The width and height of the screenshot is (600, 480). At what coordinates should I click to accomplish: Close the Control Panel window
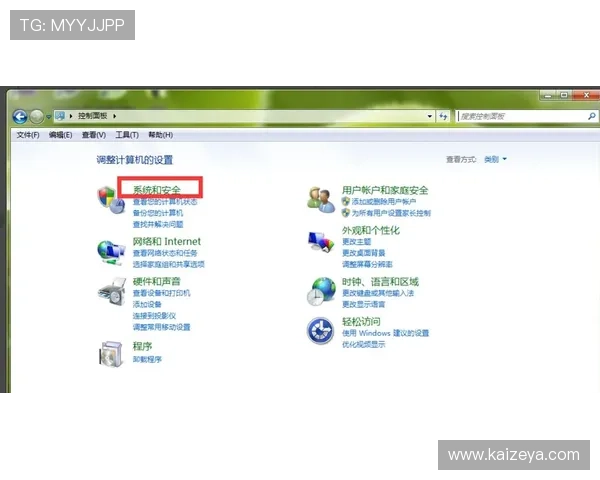point(586,95)
